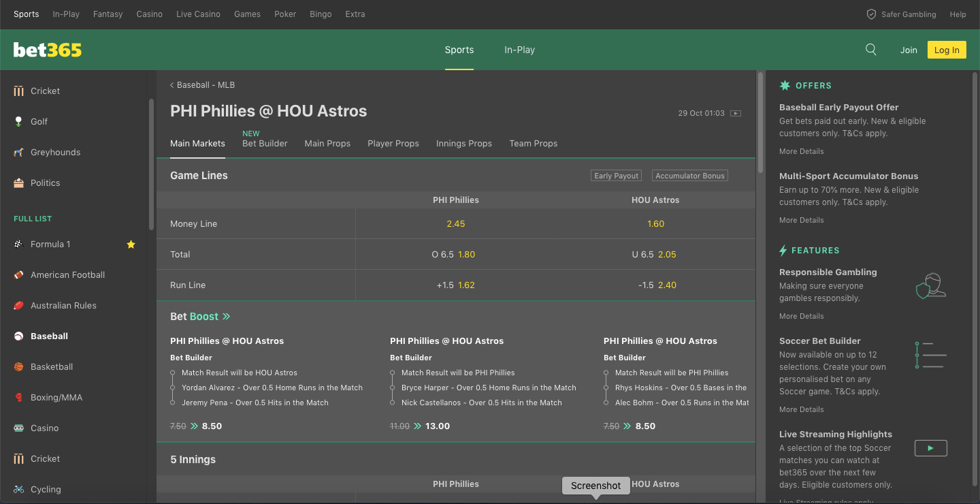Click the left sidebar scrollbar
Screen dimensions: 980x504
[x=151, y=165]
